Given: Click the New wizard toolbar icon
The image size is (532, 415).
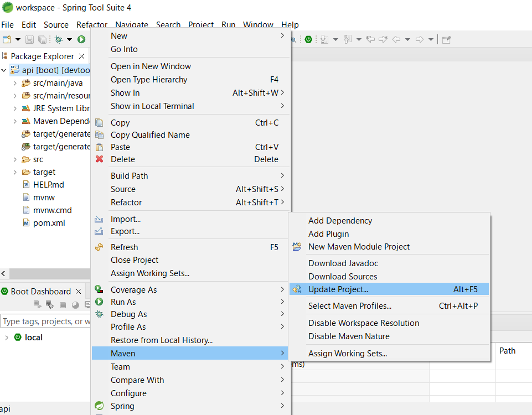Looking at the screenshot, I should (7, 40).
